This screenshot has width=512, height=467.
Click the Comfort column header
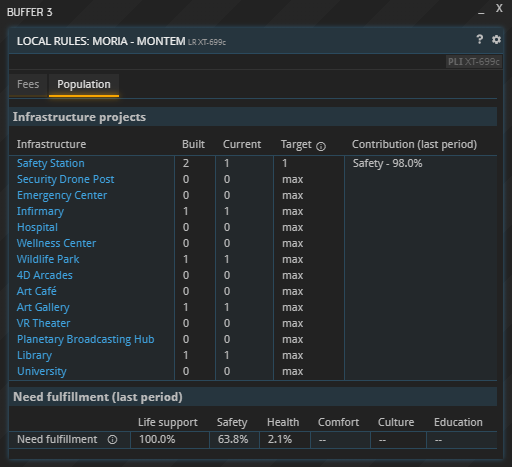[338, 422]
